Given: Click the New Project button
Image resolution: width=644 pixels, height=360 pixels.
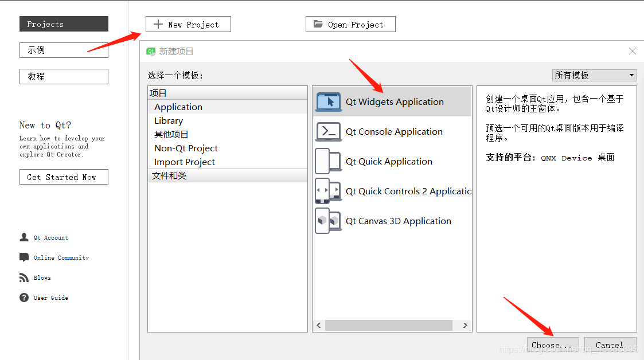Looking at the screenshot, I should coord(188,24).
